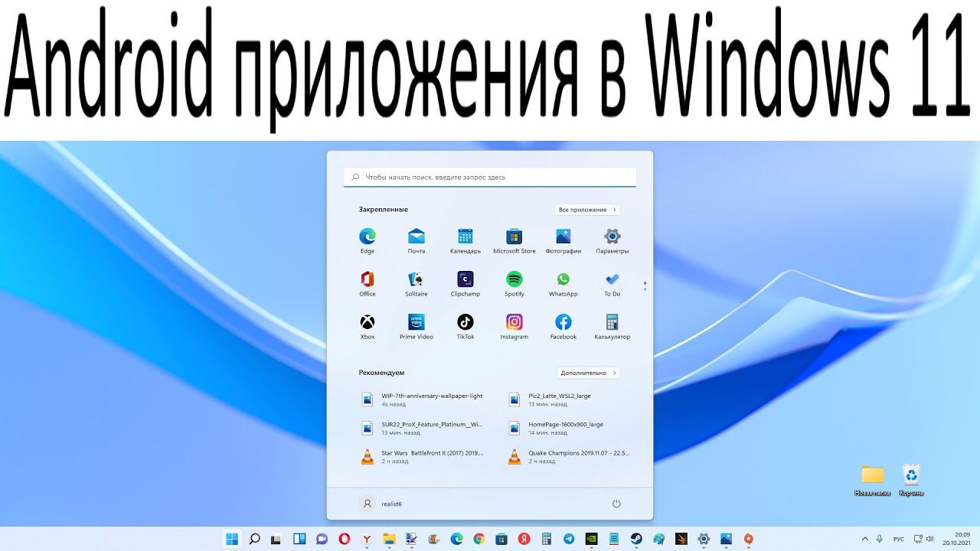The height and width of the screenshot is (551, 980).
Task: Open Параметры settings in pinned apps
Action: point(612,240)
